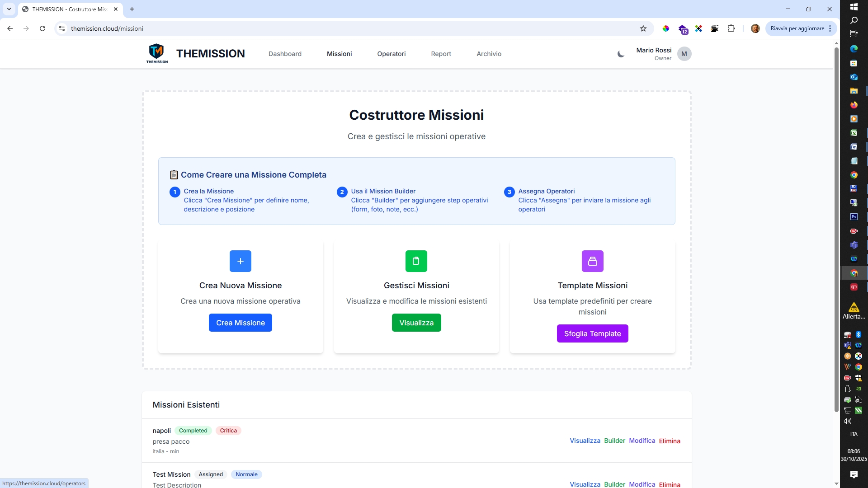Click the page vertical scrollbar
Screen dimensions: 868x488
coord(836,226)
